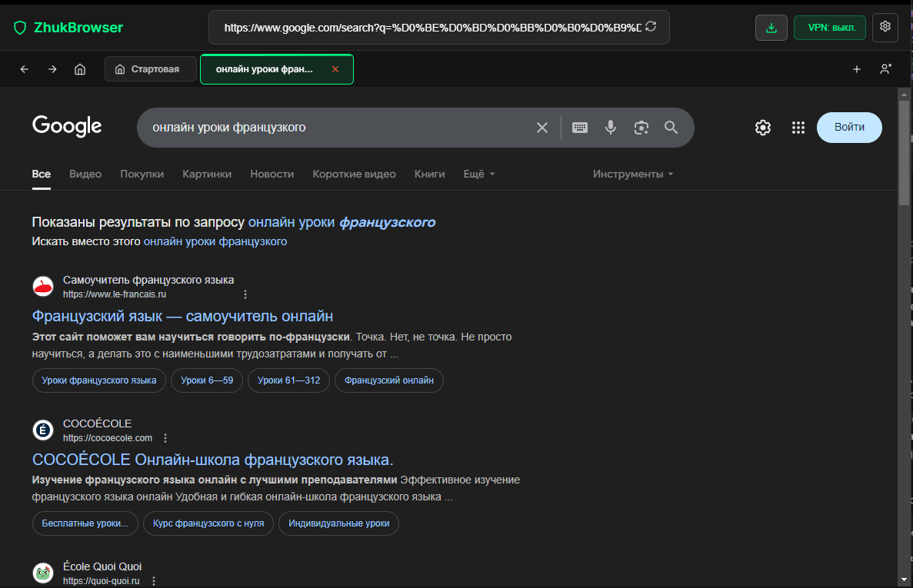The height and width of the screenshot is (588, 913).
Task: Click the Google logo
Action: point(67,126)
